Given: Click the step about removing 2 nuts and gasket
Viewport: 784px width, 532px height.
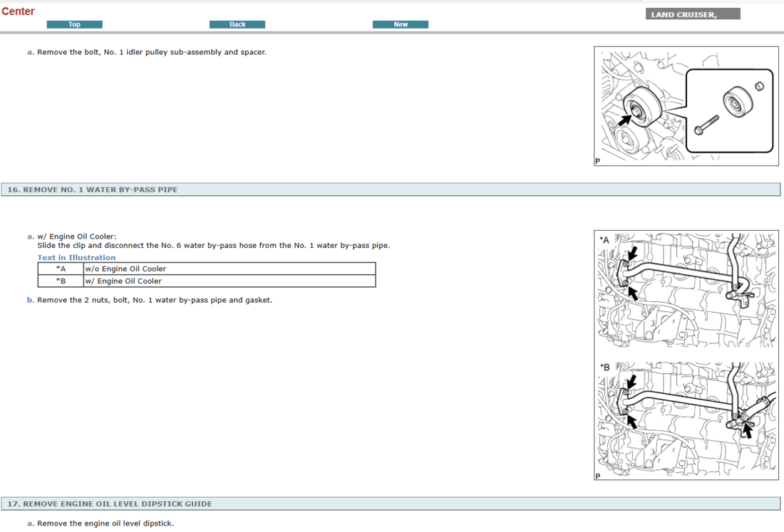Looking at the screenshot, I should (154, 300).
